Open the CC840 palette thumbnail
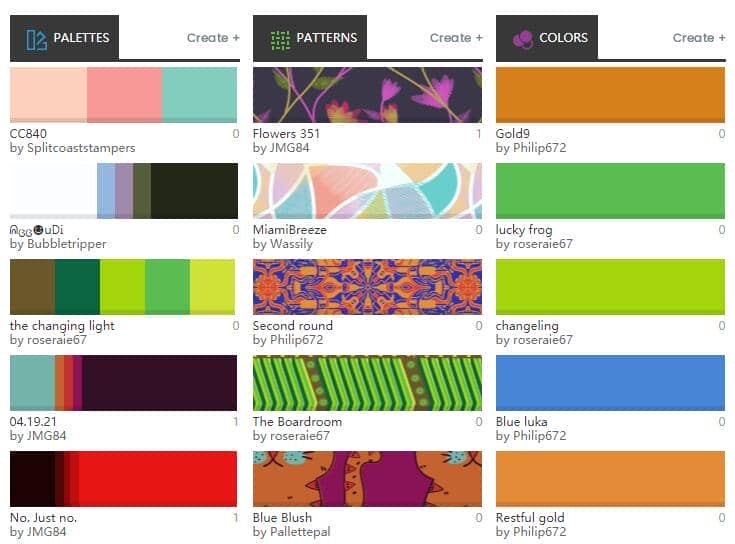735x544 pixels. coord(123,95)
